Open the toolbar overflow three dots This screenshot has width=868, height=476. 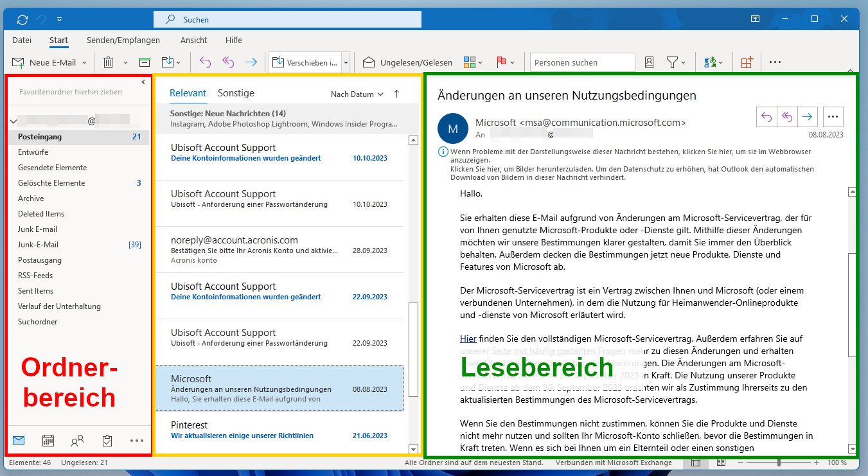[x=775, y=62]
